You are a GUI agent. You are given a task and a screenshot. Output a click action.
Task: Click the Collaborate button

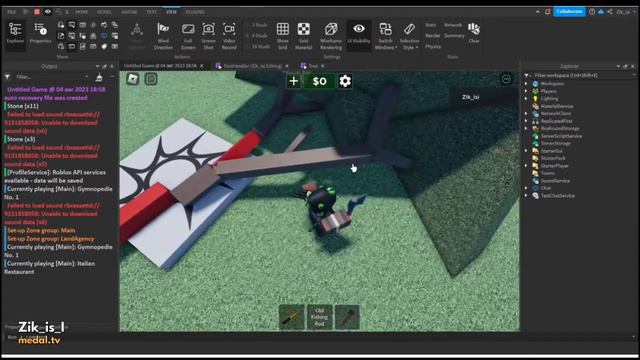point(569,11)
